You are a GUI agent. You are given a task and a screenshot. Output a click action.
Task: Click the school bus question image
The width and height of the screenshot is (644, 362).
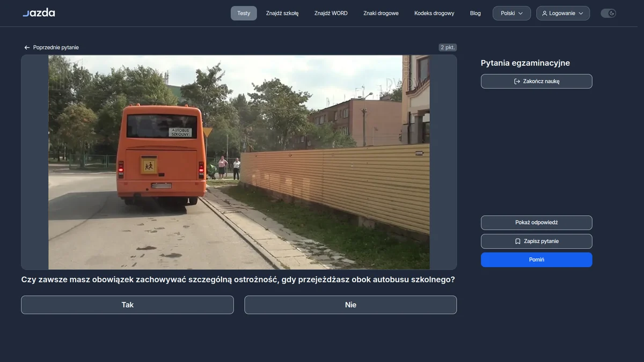coord(239,162)
